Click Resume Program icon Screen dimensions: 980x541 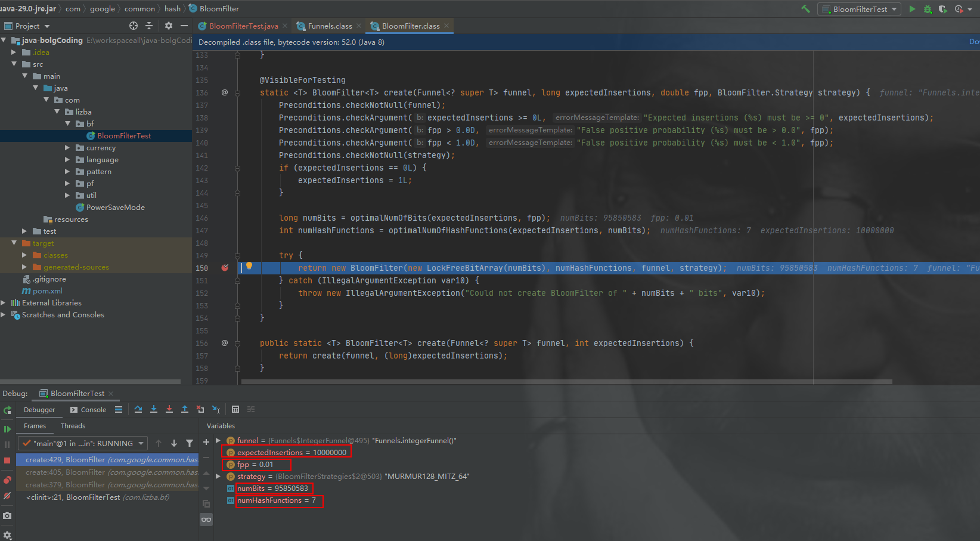coord(7,429)
